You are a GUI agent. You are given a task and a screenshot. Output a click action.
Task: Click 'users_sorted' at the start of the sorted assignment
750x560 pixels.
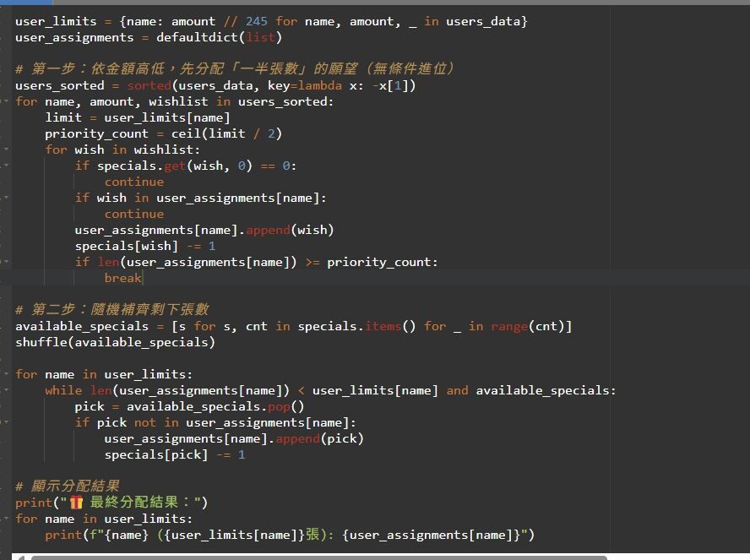tap(60, 85)
